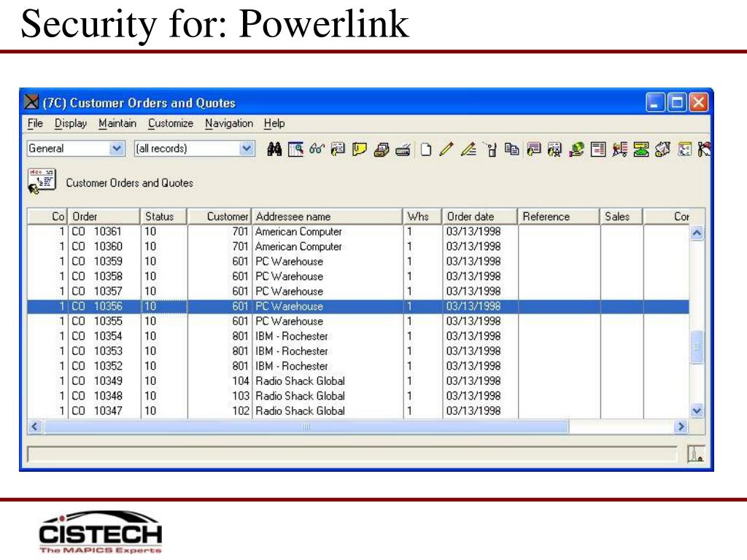
Task: Select order row CO 10360
Action: click(357, 246)
